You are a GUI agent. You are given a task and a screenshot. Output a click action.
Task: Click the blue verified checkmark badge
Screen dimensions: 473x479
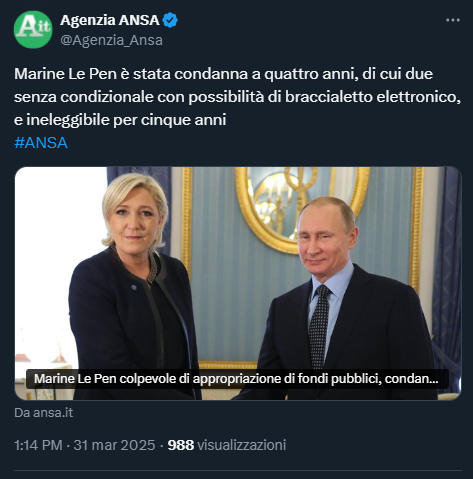[170, 20]
